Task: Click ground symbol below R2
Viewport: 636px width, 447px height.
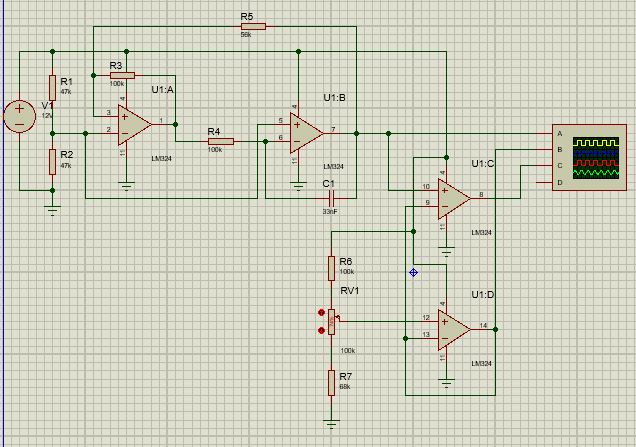Action: 52,211
